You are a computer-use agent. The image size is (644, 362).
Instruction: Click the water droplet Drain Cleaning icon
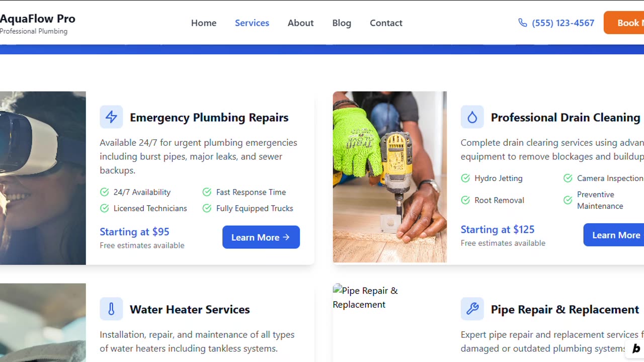tap(472, 117)
